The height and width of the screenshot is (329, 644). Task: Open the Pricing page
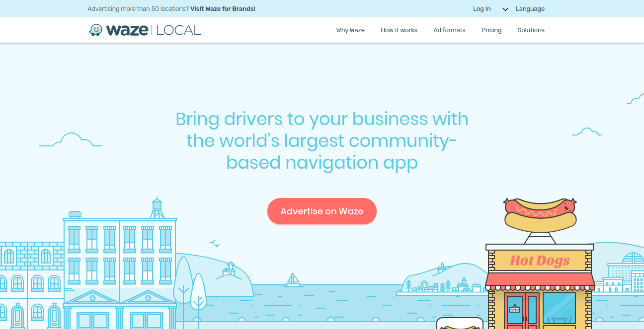pyautogui.click(x=491, y=30)
